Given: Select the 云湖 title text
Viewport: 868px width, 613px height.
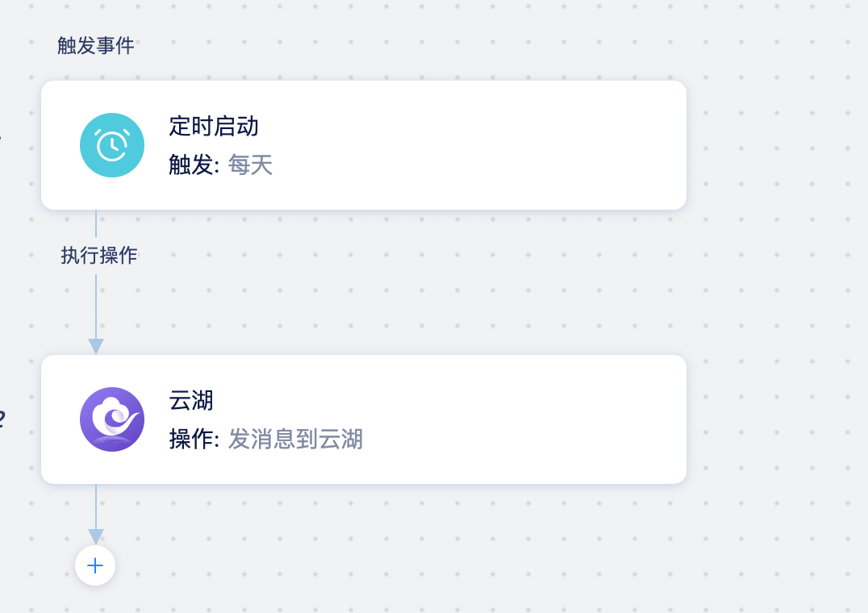Looking at the screenshot, I should pyautogui.click(x=191, y=400).
